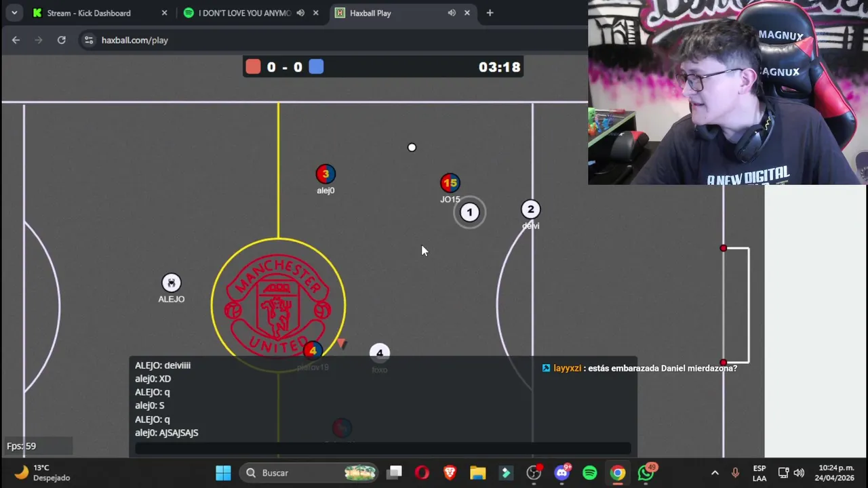
Task: Open Task View on taskbar
Action: point(395,472)
